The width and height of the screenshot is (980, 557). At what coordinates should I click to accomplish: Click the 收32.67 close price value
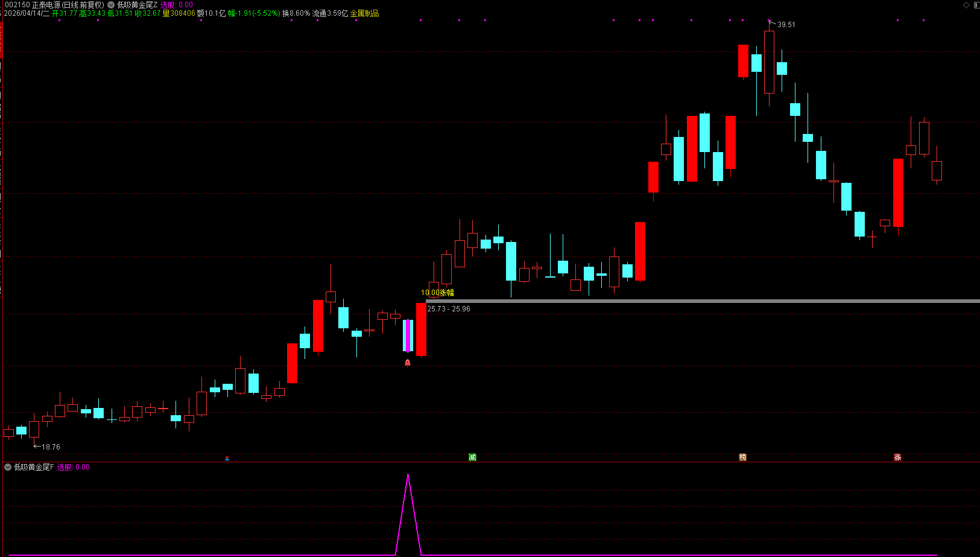pos(148,13)
